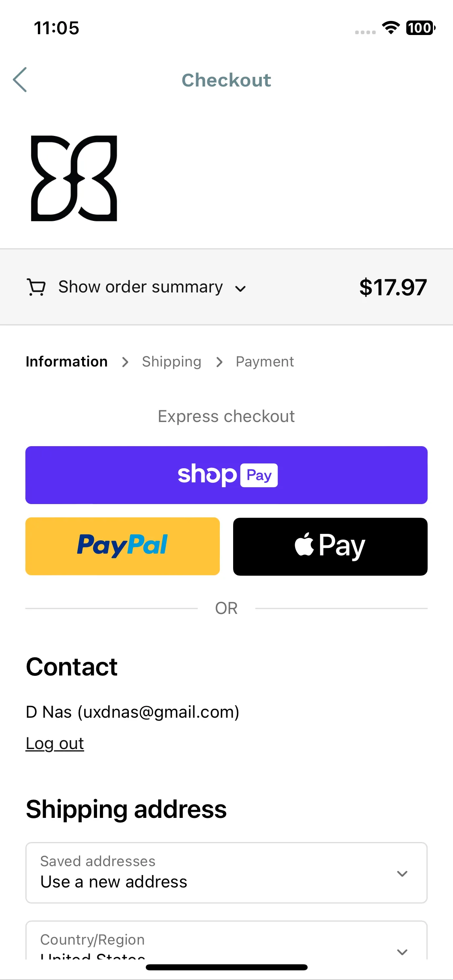Screen dimensions: 453x980
Task: Open the Saved addresses dropdown
Action: click(x=226, y=873)
